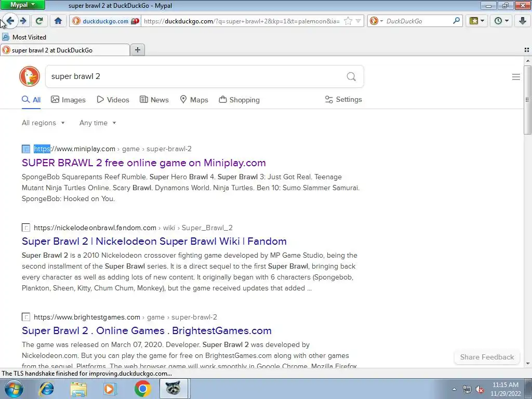Click the tab groups grid icon
The height and width of the screenshot is (399, 532).
527,50
